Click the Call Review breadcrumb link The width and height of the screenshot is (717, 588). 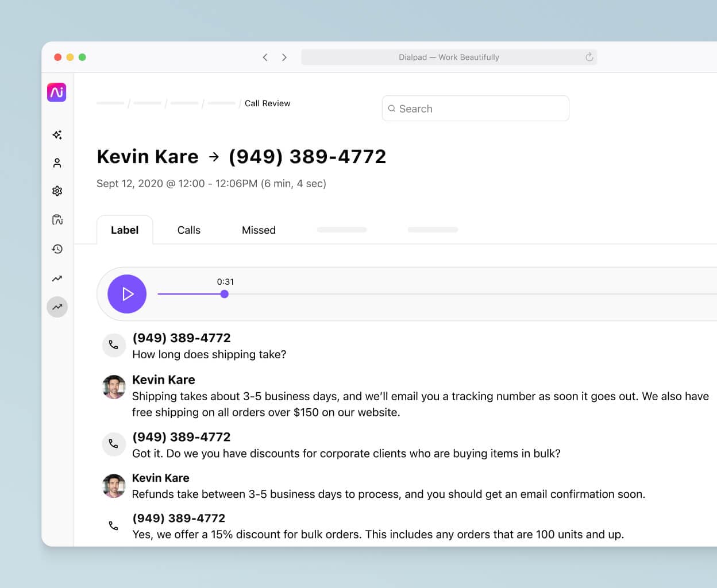[x=267, y=103]
